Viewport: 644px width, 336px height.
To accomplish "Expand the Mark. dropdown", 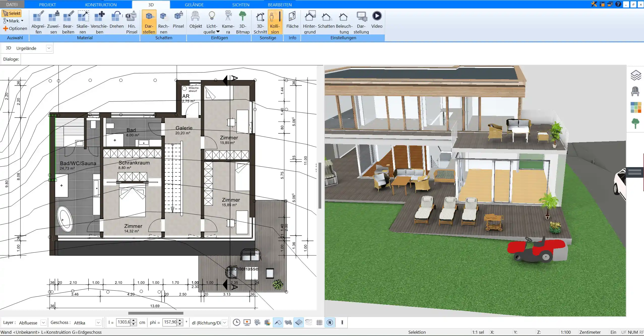I will (x=22, y=21).
